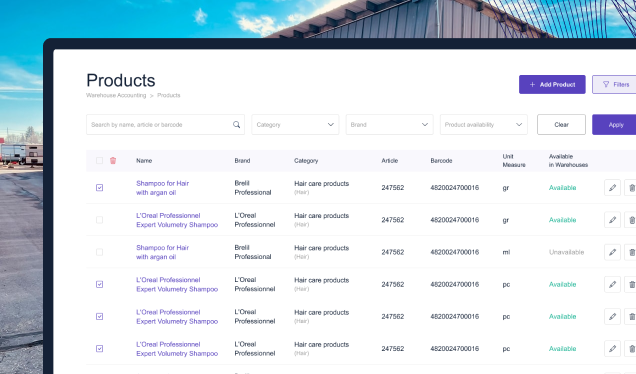Click the magnifier icon in search field

pyautogui.click(x=236, y=125)
